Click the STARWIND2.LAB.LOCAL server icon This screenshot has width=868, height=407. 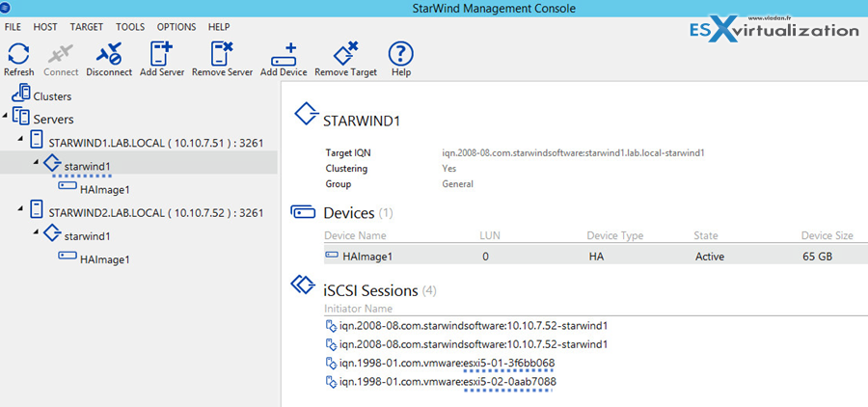[x=37, y=208]
